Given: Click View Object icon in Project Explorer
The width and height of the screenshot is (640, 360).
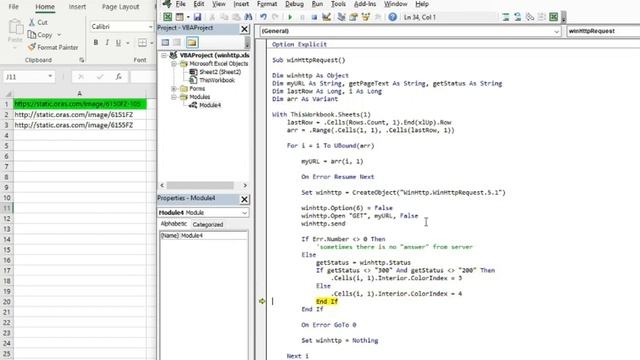Looking at the screenshot, I should 177,42.
